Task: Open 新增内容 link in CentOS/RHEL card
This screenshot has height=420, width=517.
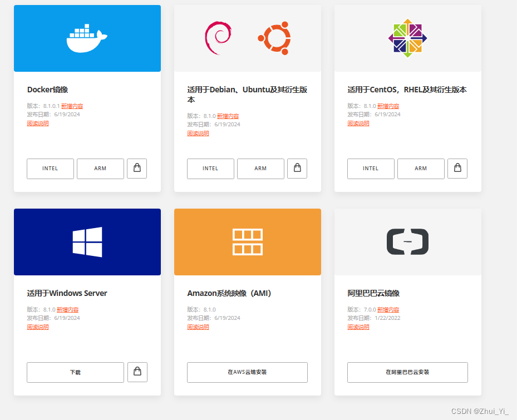Action: pyautogui.click(x=388, y=106)
